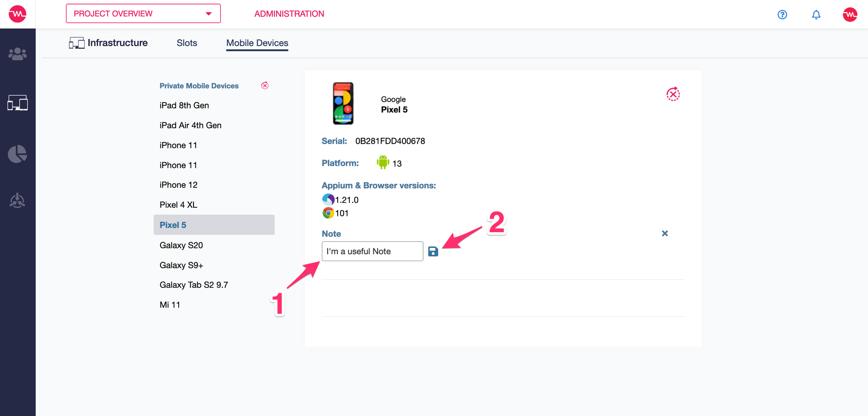Switch to the Slots tab
The height and width of the screenshot is (416, 868).
click(187, 43)
